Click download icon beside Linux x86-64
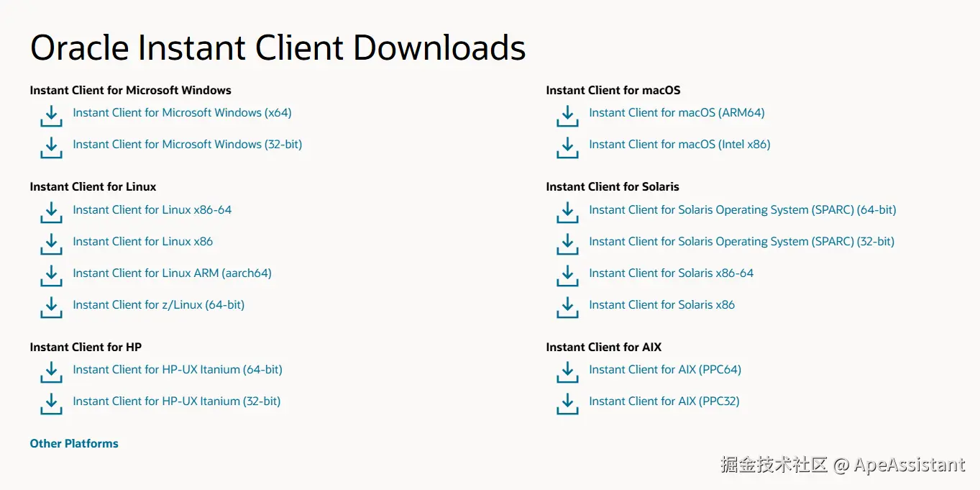This screenshot has width=980, height=490. coord(51,213)
